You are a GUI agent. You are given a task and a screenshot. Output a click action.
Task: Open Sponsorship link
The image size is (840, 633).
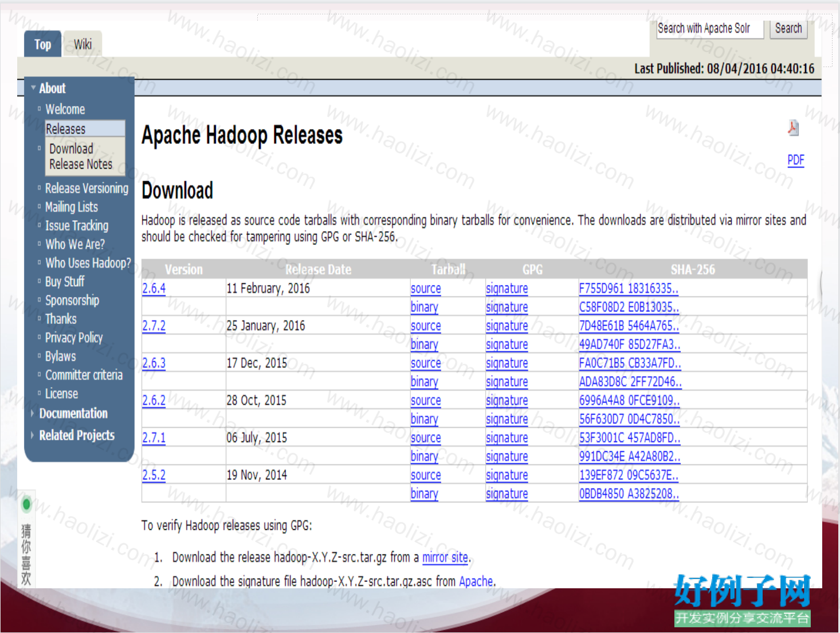[x=72, y=300]
